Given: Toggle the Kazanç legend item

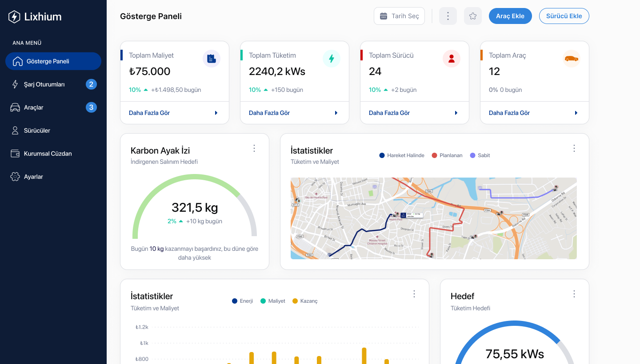Looking at the screenshot, I should 305,301.
